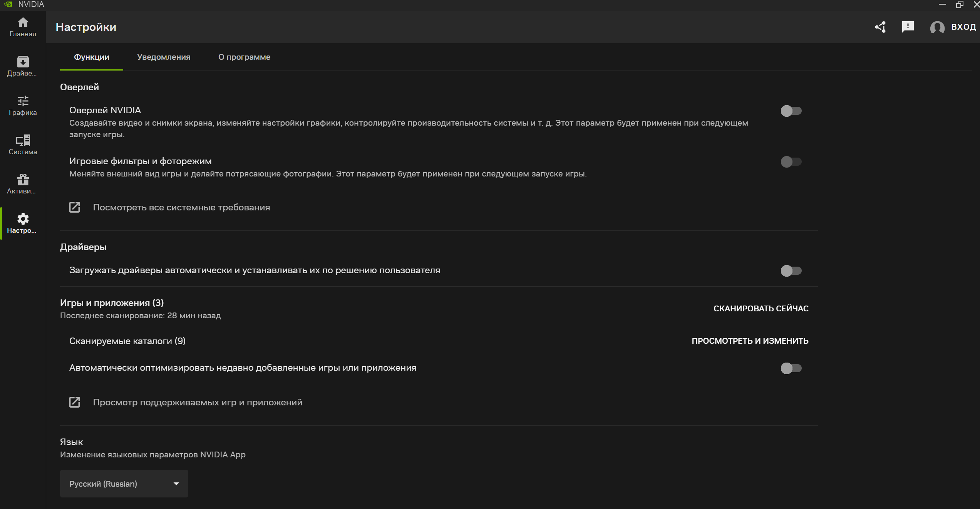
Task: Click ПРОСМОТРЕТЬ И ИЗМЕНИТЬ button
Action: pyautogui.click(x=750, y=341)
